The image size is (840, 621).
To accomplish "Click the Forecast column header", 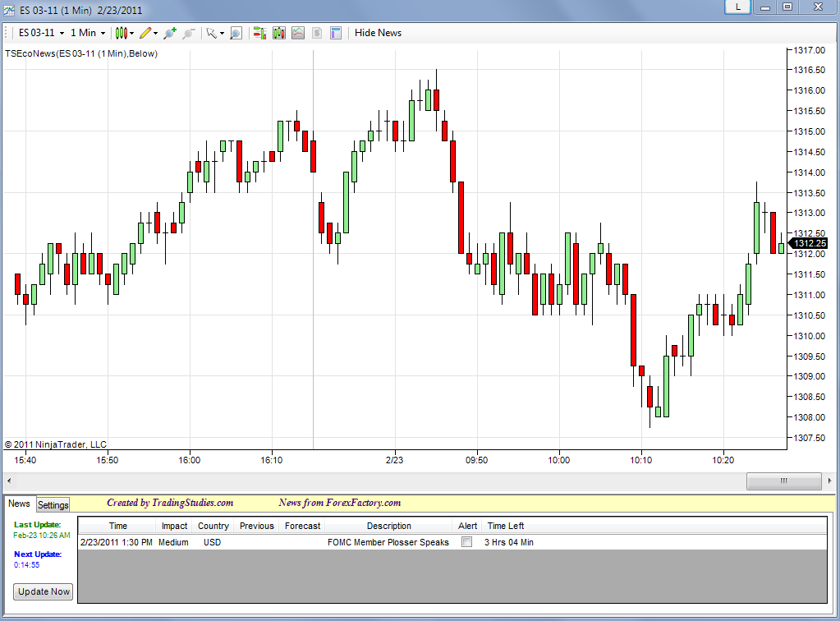I will point(302,526).
